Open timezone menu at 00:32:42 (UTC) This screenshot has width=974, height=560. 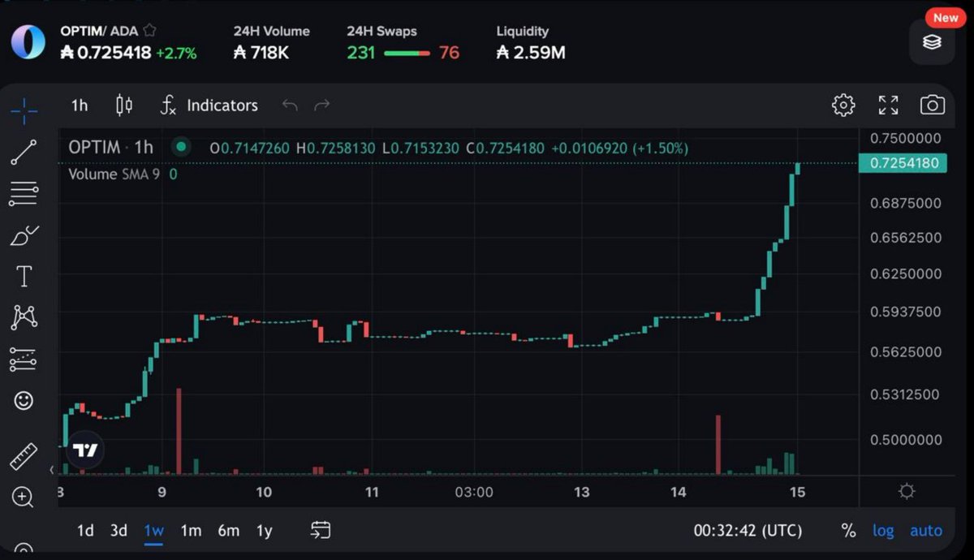click(x=748, y=531)
